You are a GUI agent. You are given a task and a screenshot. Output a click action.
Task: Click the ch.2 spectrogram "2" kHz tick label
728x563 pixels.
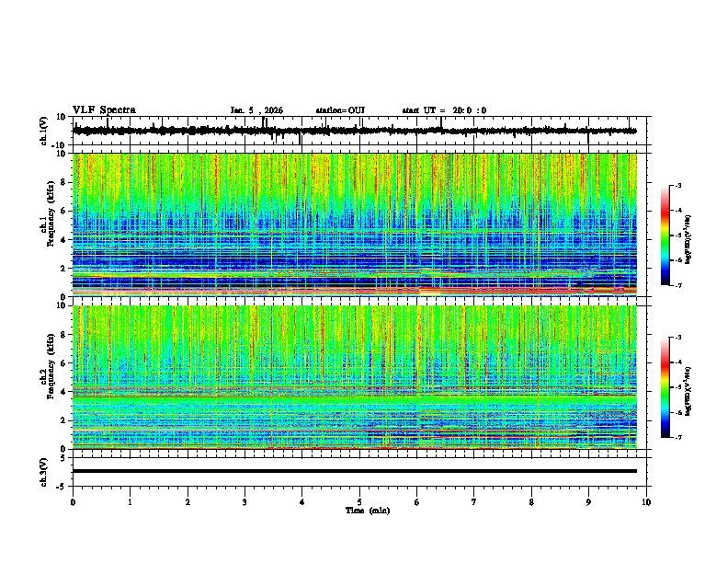[63, 420]
